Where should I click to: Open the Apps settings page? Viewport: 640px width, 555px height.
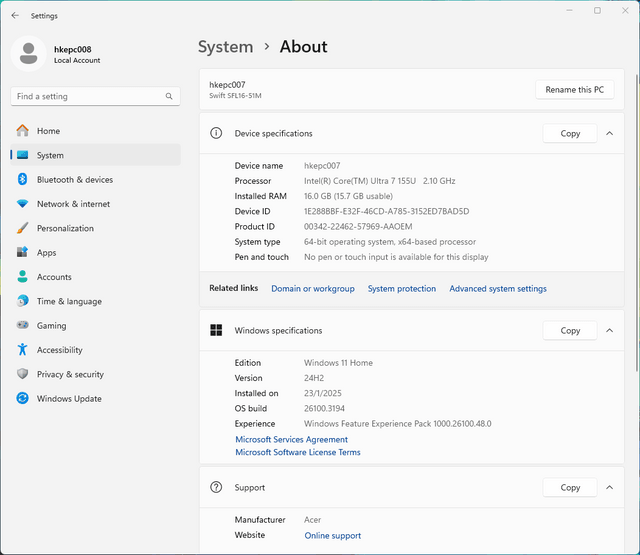[x=95, y=253]
